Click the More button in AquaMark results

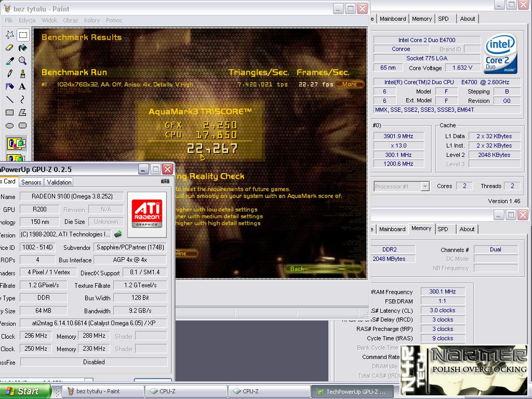[x=350, y=84]
